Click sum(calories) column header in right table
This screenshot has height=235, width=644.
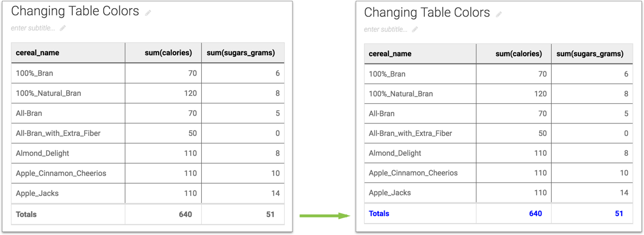tap(519, 54)
